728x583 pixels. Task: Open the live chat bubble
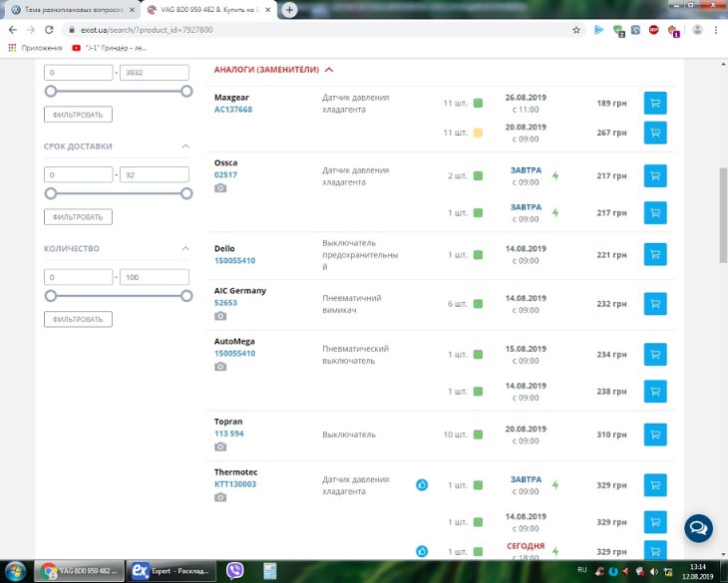pyautogui.click(x=698, y=528)
